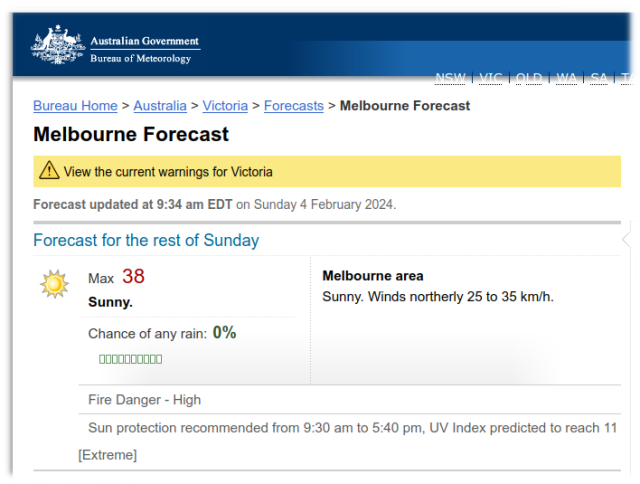
Task: Go to SA in the state navigation
Action: pyautogui.click(x=598, y=78)
